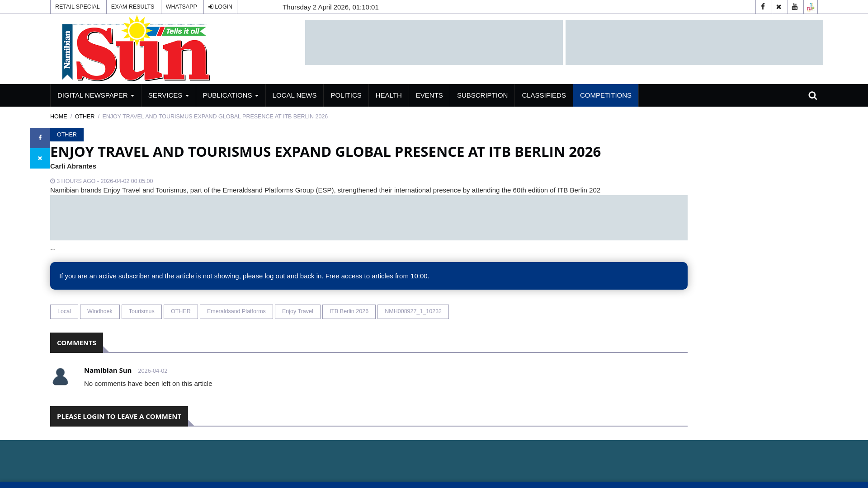
Task: Click the subscriber notice blue box
Action: tap(369, 276)
